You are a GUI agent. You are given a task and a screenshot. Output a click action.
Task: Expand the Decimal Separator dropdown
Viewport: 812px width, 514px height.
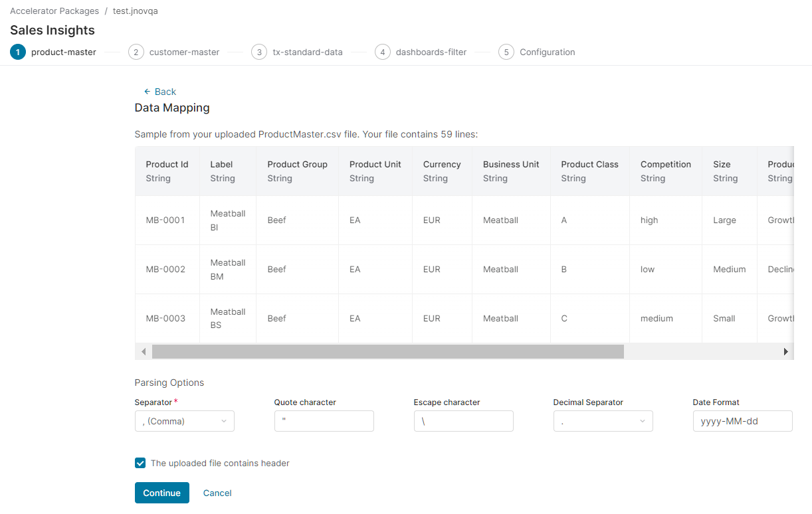click(603, 421)
